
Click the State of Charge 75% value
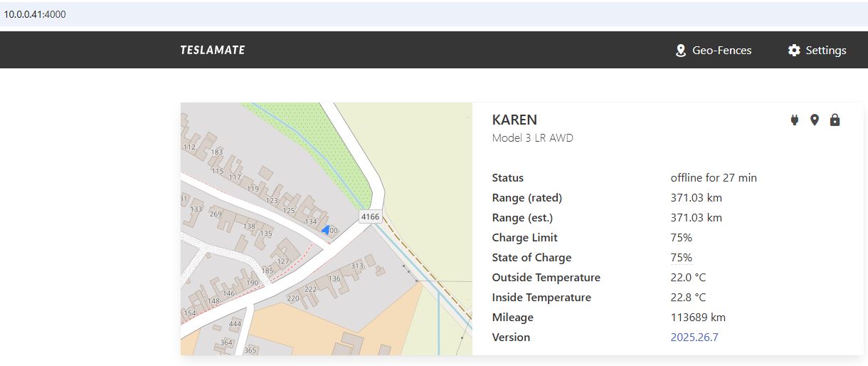pos(682,258)
